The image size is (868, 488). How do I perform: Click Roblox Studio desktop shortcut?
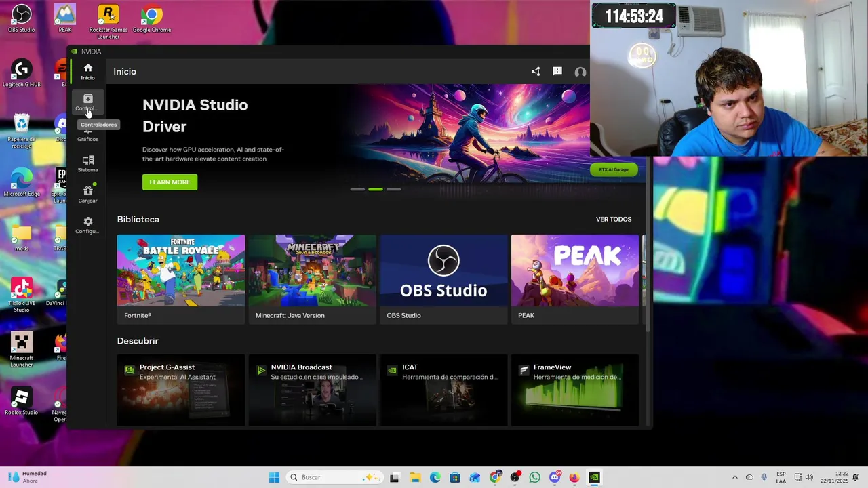22,401
